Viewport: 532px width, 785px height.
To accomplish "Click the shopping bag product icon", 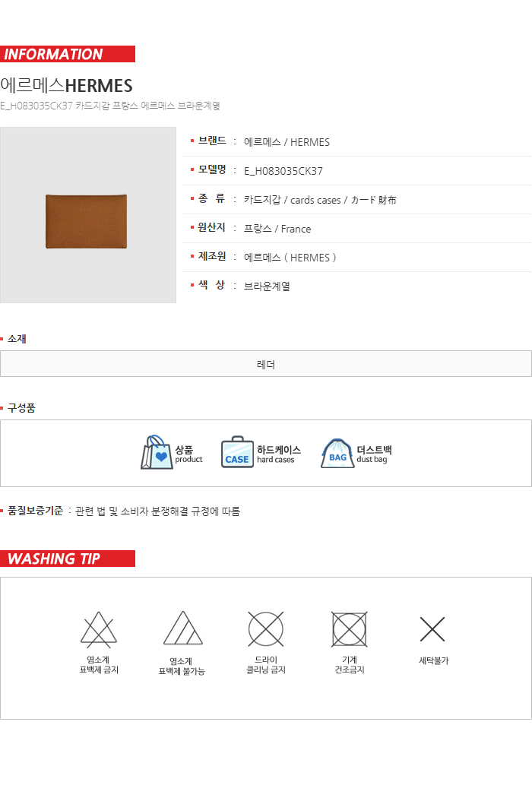I will point(157,453).
